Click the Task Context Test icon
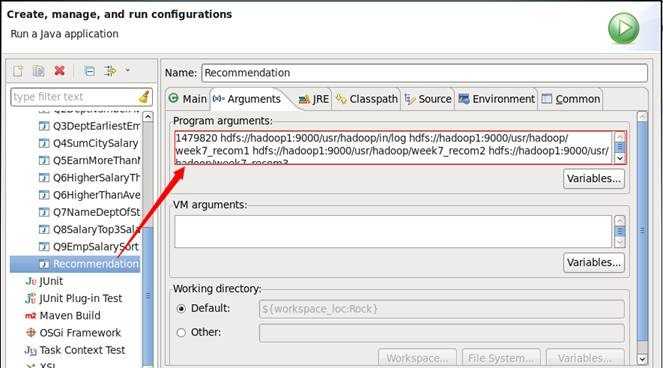This screenshot has height=368, width=663. point(30,350)
